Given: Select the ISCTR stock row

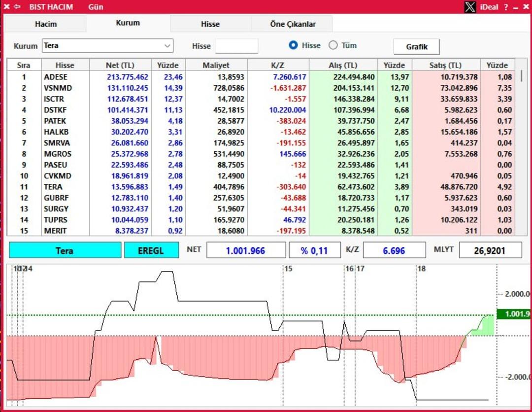Looking at the screenshot, I should pyautogui.click(x=261, y=99).
